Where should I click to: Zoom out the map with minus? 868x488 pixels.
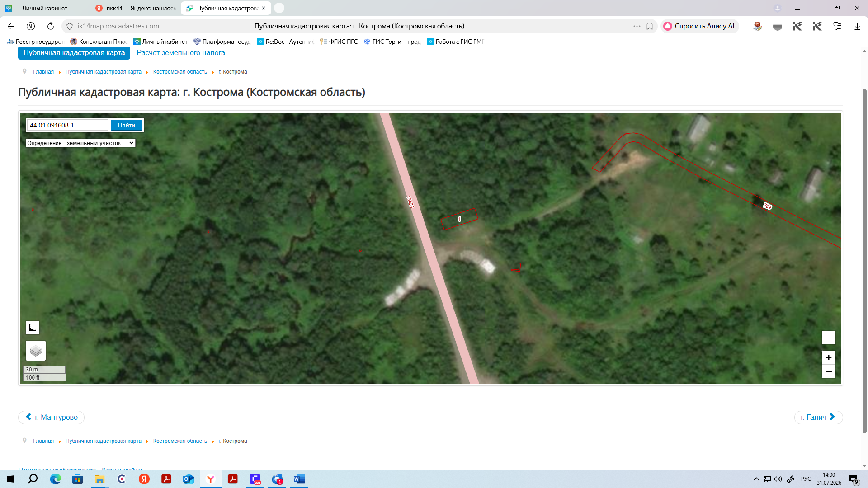click(829, 371)
